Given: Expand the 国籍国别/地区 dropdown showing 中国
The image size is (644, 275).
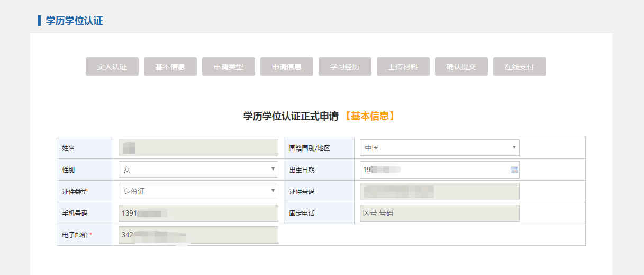Looking at the screenshot, I should (x=439, y=148).
